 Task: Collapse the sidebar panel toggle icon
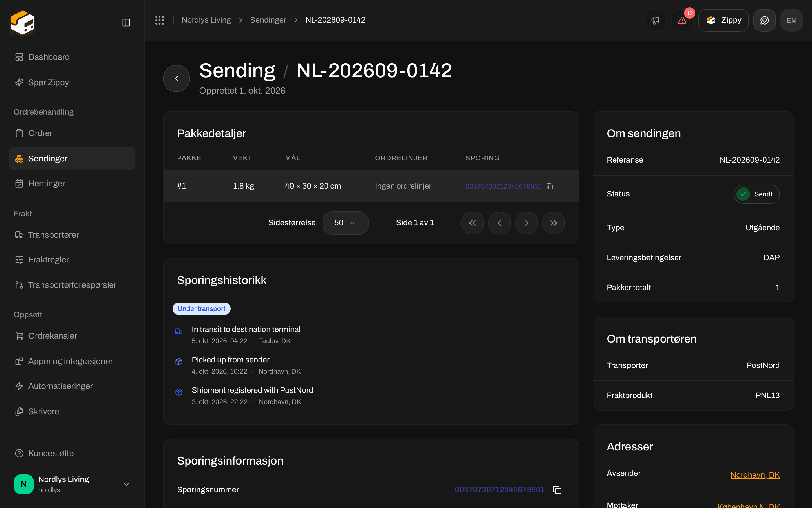(126, 23)
